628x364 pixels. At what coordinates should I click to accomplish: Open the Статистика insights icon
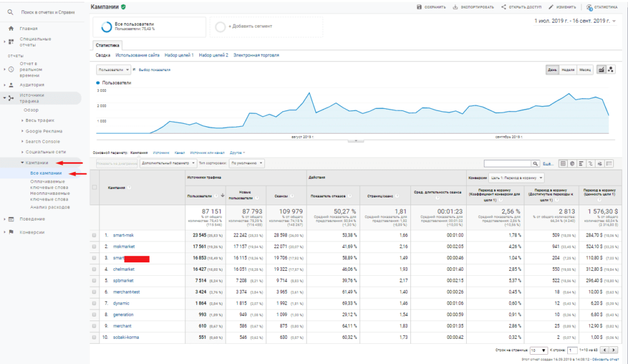(589, 7)
